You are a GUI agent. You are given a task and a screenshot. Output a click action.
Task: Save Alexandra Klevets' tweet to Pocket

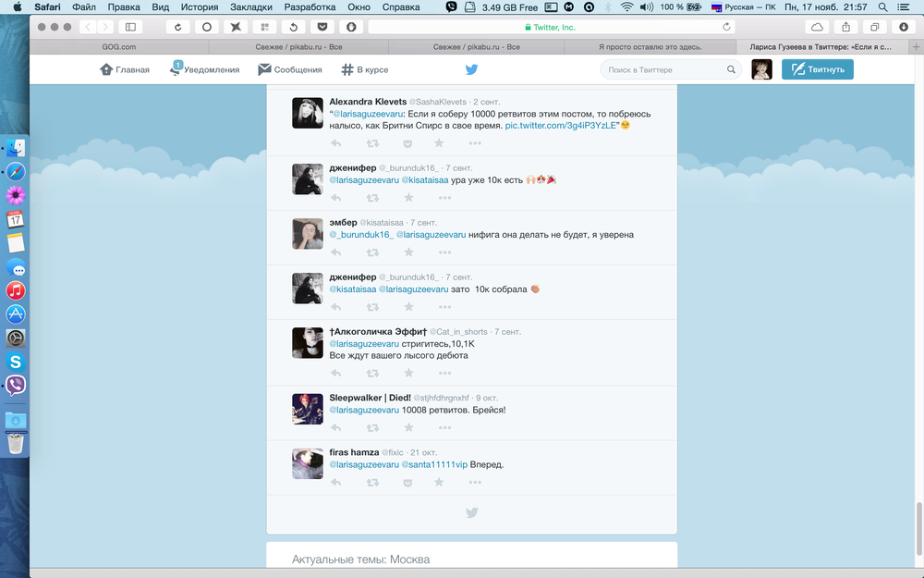(407, 143)
